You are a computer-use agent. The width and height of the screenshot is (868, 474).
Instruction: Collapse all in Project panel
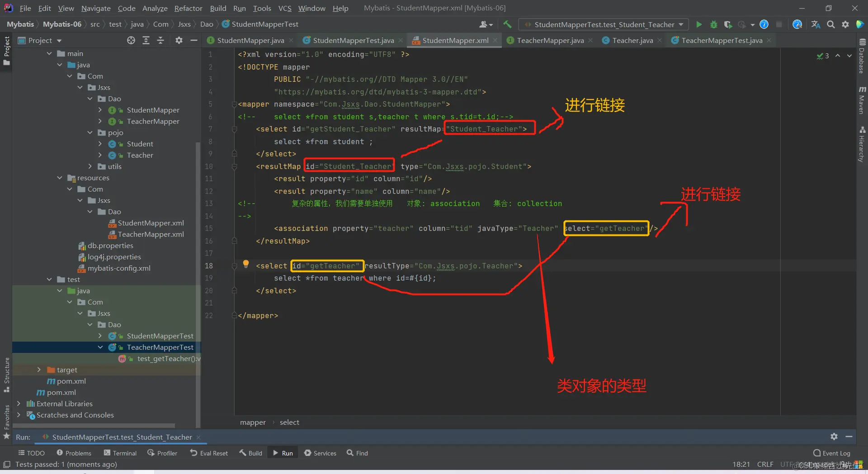160,40
